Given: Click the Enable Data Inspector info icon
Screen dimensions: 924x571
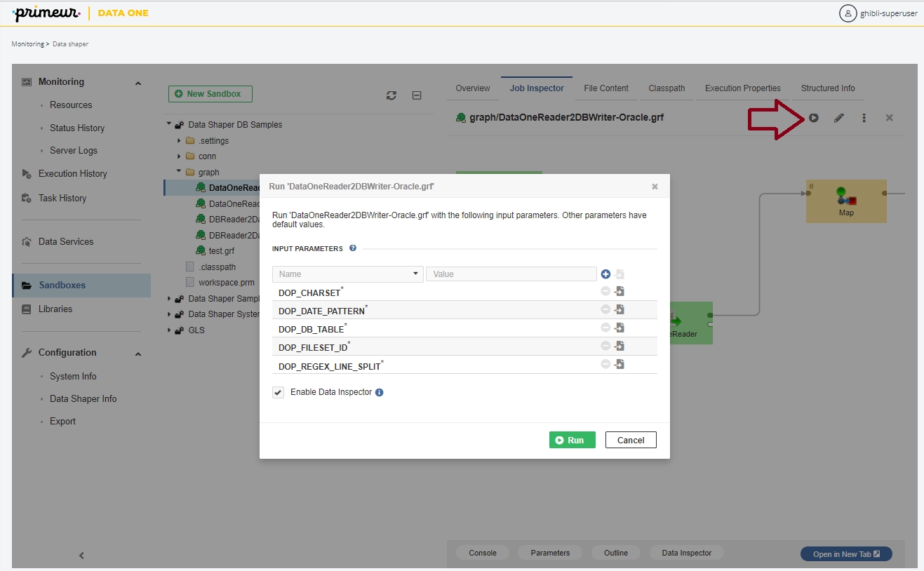Looking at the screenshot, I should 379,393.
